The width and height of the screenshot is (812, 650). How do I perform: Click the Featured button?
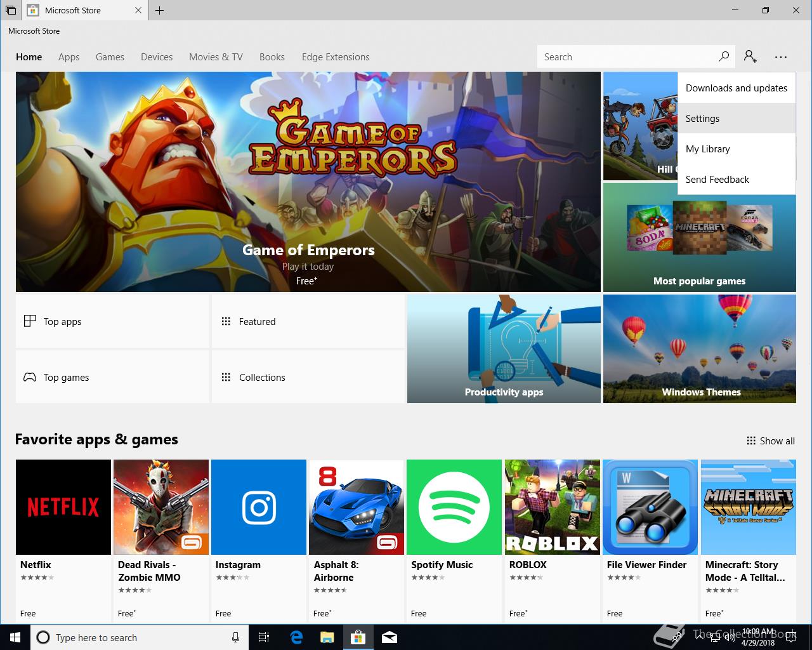308,321
